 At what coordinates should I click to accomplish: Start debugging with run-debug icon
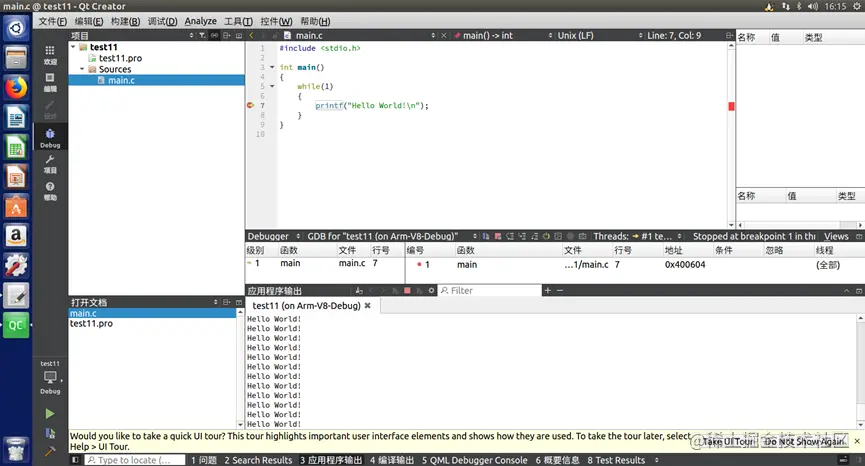pos(50,433)
